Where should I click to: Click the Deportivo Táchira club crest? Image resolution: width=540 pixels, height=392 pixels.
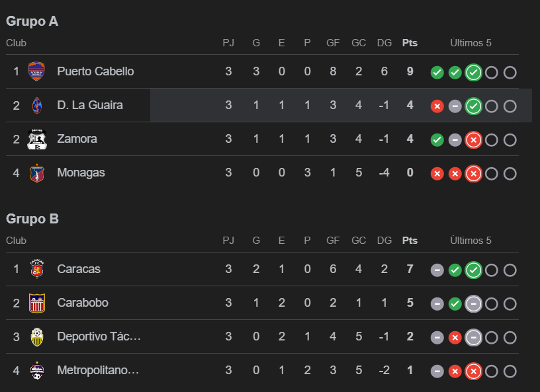tap(36, 336)
